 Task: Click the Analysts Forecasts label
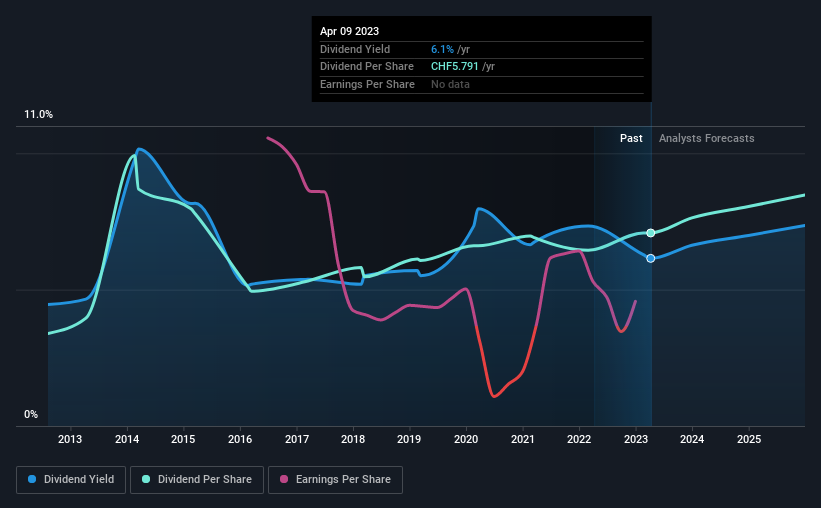706,138
